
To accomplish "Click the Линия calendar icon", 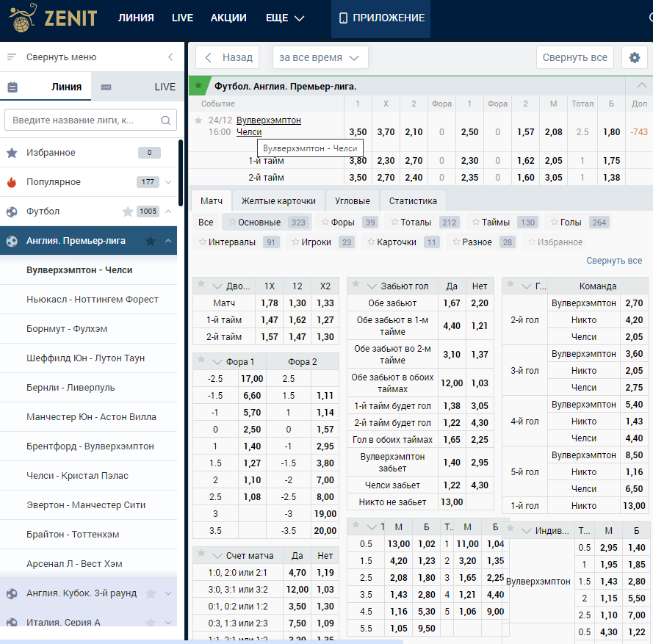I will (x=12, y=87).
